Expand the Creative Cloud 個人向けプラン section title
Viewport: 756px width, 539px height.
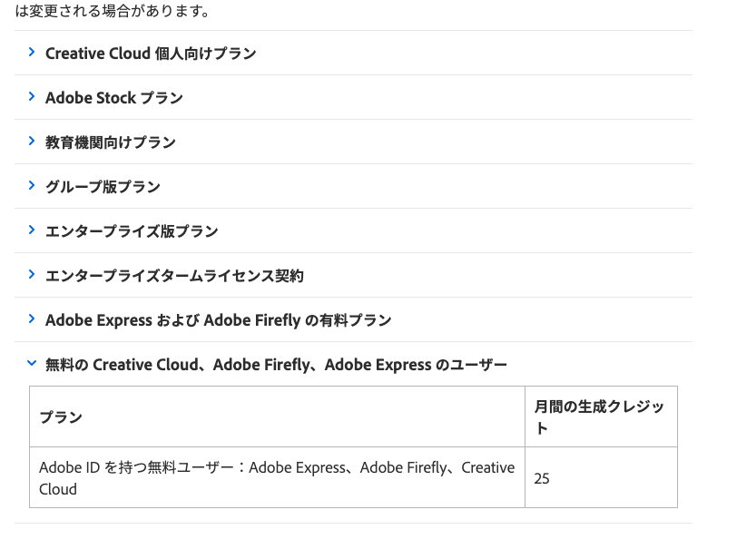point(151,54)
